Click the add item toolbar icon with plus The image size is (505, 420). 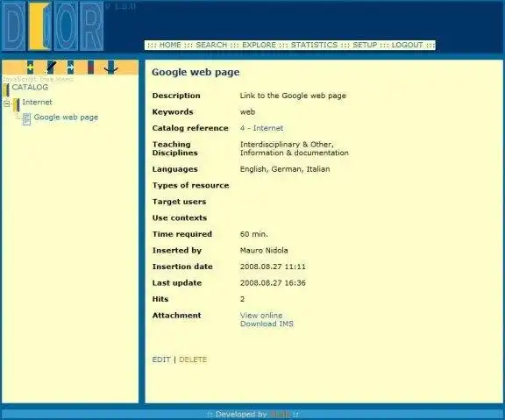(x=30, y=68)
